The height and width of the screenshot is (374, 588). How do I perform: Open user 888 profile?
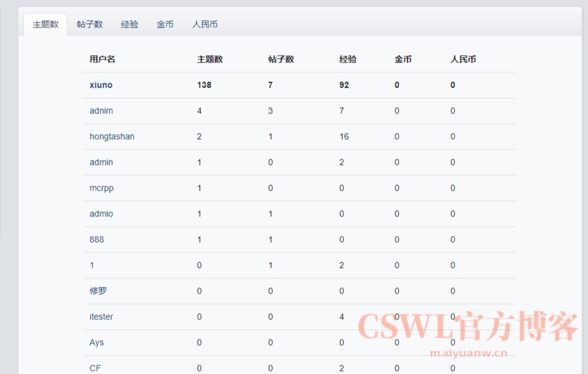97,240
